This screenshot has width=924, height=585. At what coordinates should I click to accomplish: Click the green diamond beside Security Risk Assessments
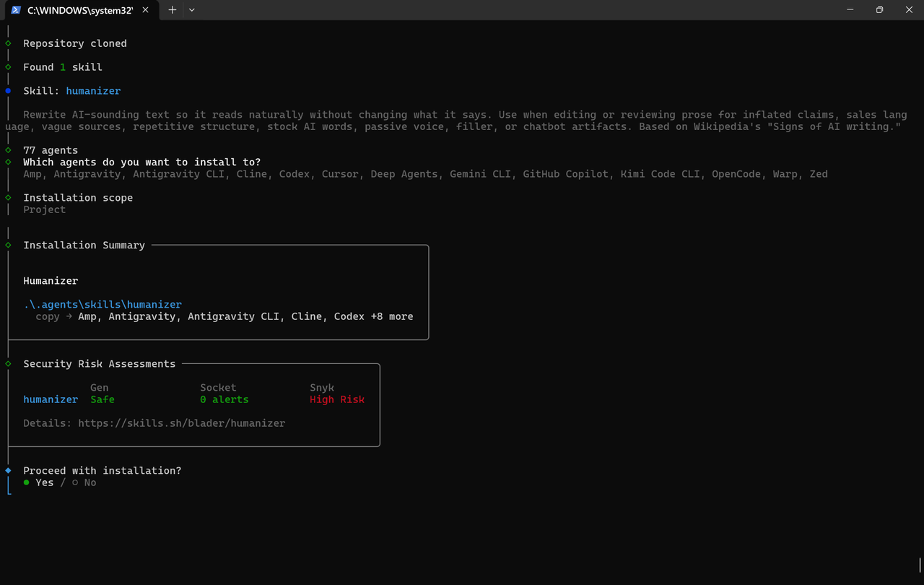(8, 363)
